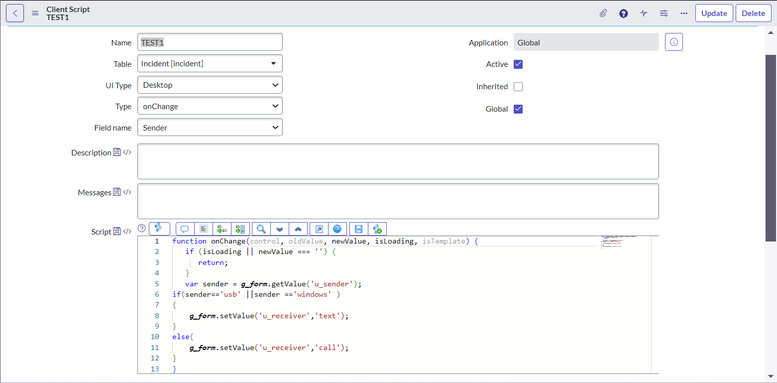
Task: Click the Script code tag icon
Action: [127, 231]
